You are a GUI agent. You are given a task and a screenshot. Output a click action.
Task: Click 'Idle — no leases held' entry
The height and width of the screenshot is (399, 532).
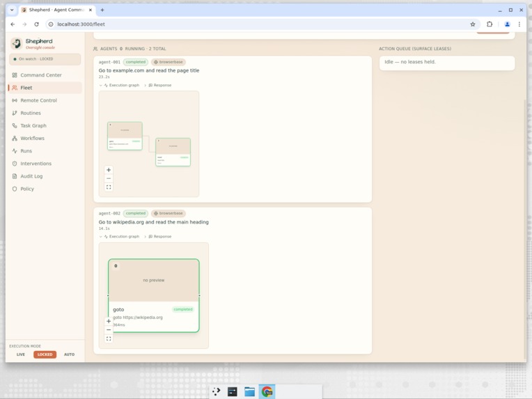[x=447, y=62]
